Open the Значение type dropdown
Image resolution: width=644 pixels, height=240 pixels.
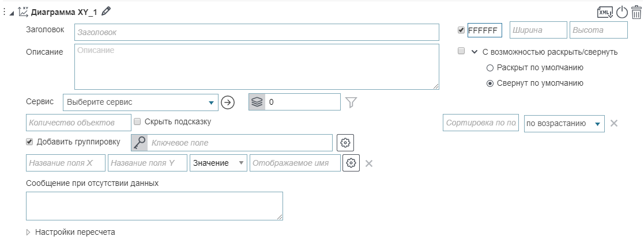click(219, 163)
